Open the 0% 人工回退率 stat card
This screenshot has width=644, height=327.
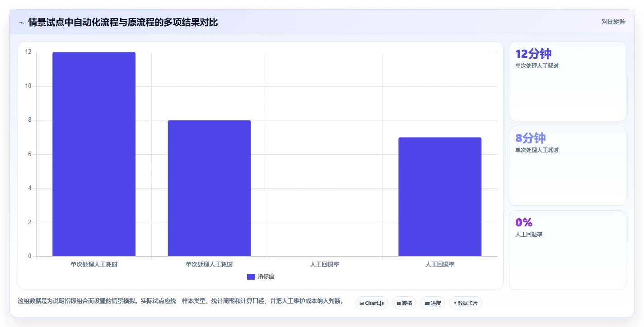[x=568, y=250]
